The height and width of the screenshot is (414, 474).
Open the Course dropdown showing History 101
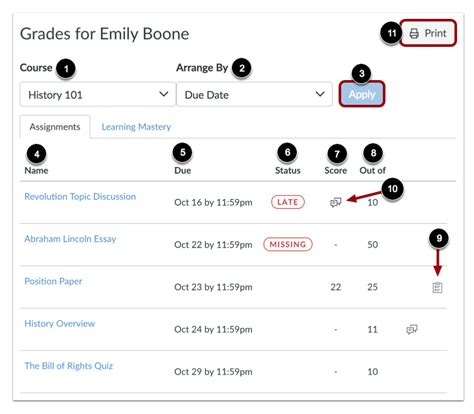[x=98, y=95]
